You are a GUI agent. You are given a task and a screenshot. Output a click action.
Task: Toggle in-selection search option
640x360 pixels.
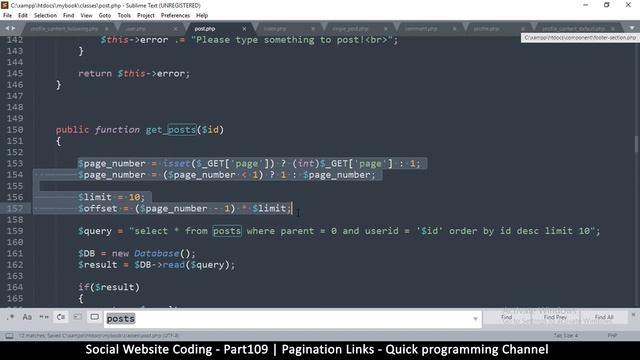click(78, 317)
